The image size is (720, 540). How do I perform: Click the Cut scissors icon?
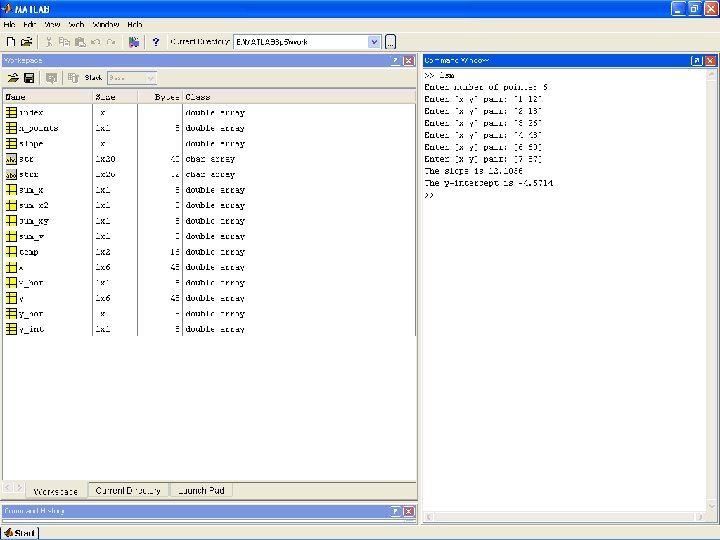(x=49, y=42)
